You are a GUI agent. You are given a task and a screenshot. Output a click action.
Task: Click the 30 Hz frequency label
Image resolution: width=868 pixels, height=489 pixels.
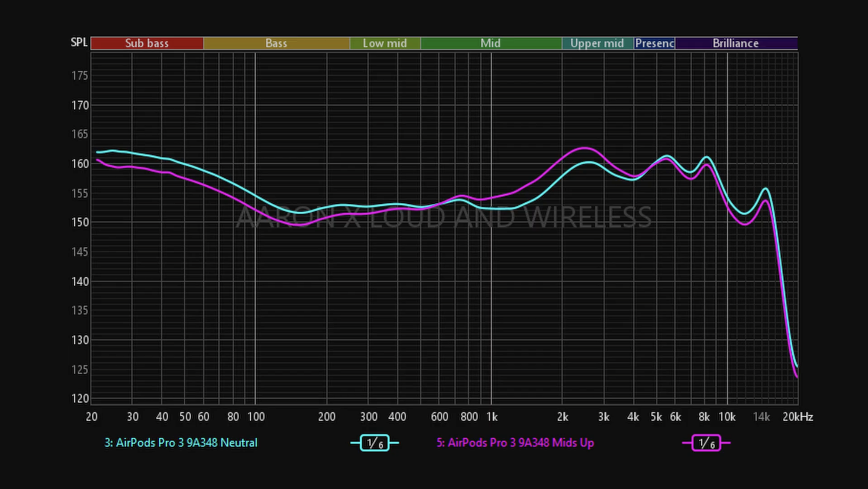click(x=133, y=417)
